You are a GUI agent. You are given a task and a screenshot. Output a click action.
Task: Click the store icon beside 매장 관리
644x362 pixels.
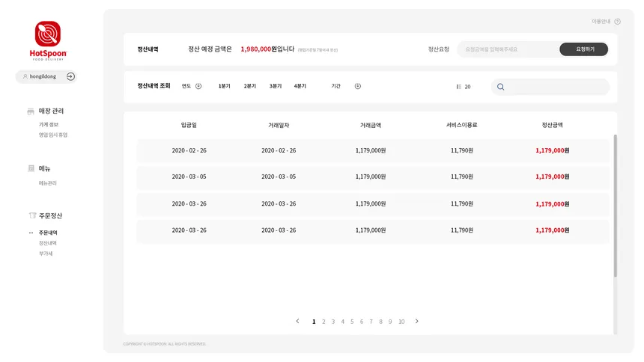pos(31,111)
